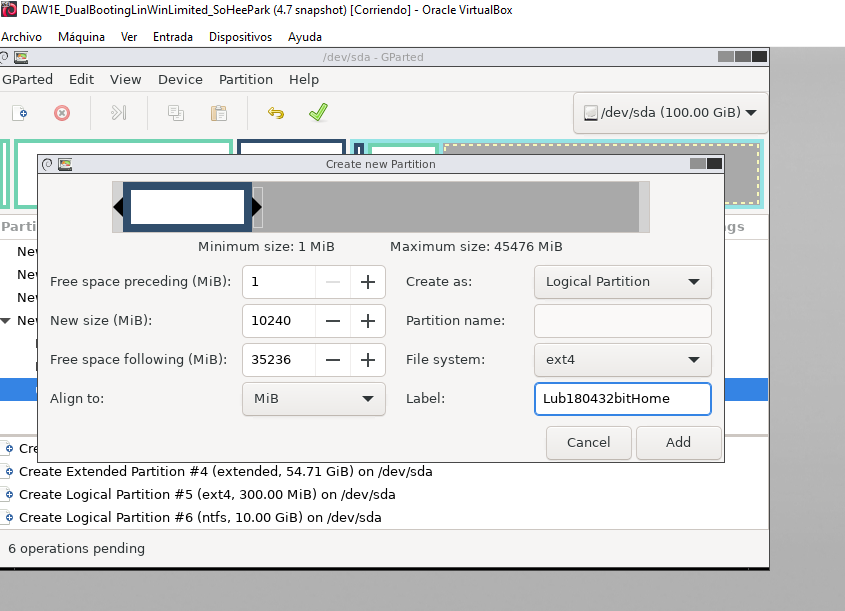845x611 pixels.
Task: Click the white partition block in the dialog's size preview
Action: coord(188,207)
